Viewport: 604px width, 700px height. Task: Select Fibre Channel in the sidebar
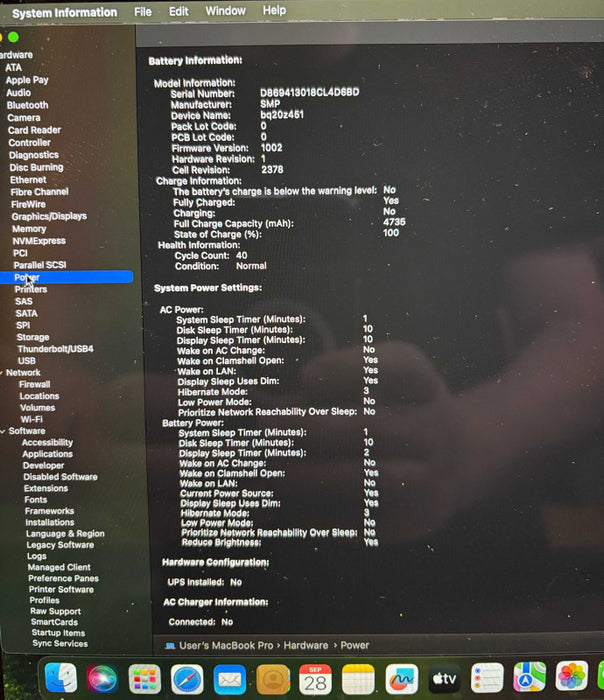[x=40, y=192]
